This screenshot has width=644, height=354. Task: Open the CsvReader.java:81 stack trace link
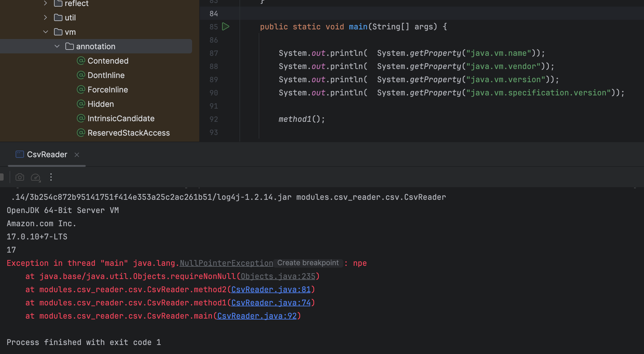tap(271, 289)
